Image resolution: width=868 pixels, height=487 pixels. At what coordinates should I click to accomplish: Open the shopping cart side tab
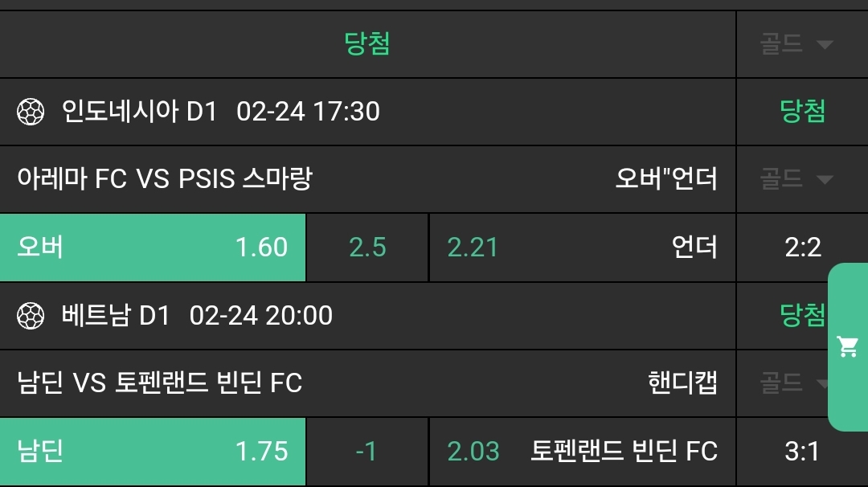[x=847, y=347]
